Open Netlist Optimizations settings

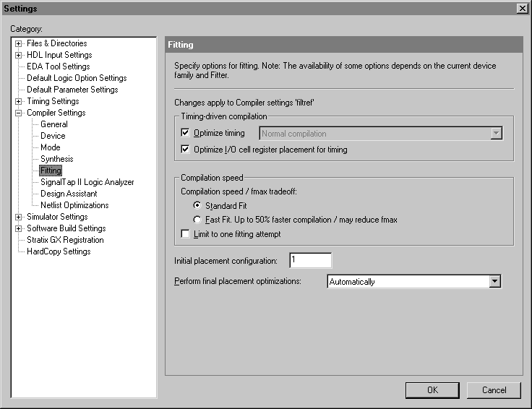click(x=74, y=205)
